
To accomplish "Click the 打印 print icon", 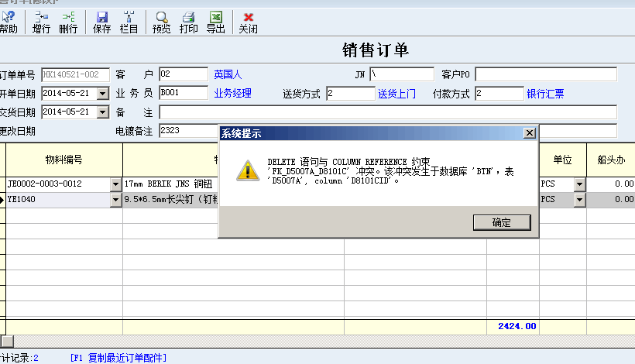I will click(189, 22).
